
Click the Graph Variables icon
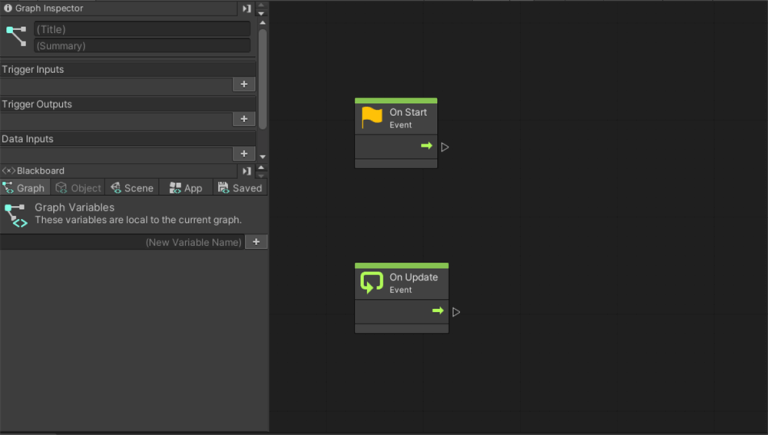coord(16,216)
